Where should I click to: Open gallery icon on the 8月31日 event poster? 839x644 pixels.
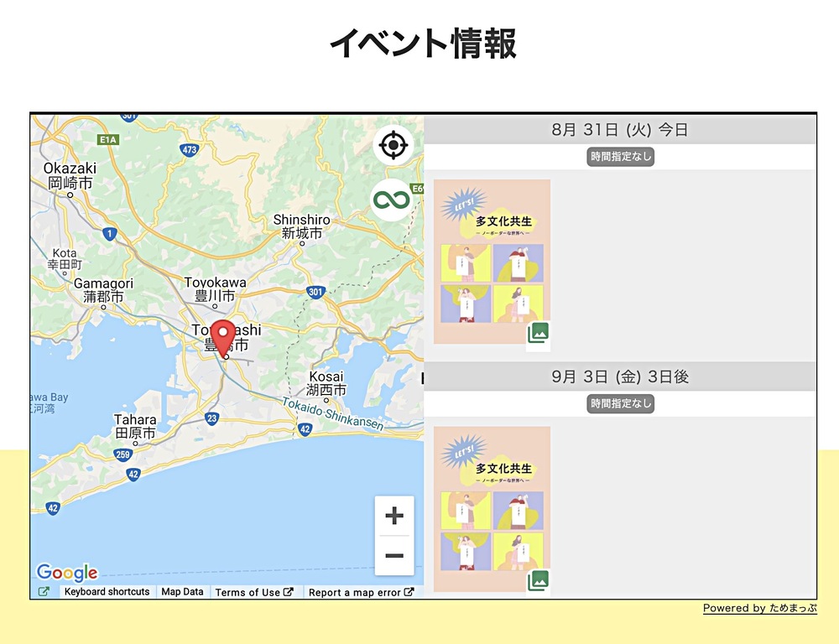(539, 333)
